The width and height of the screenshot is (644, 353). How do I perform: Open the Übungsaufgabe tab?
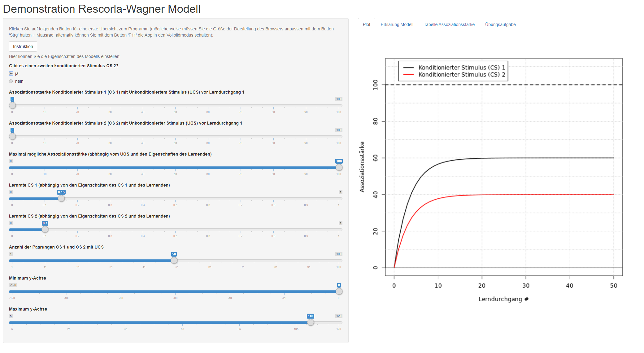[500, 24]
